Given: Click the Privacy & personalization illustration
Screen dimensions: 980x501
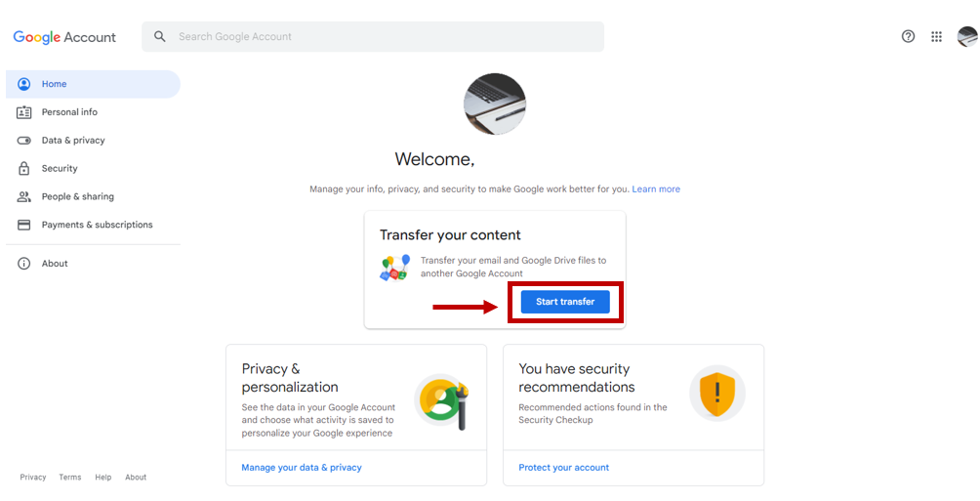Looking at the screenshot, I should [x=442, y=400].
